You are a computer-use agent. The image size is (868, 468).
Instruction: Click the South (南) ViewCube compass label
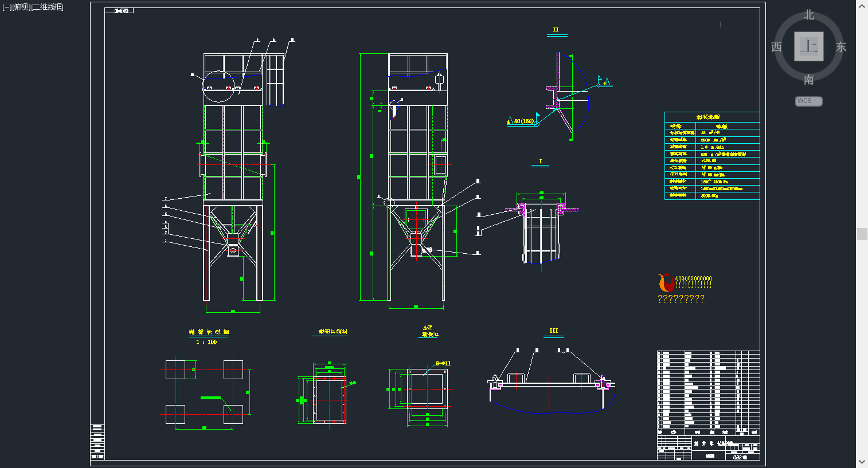(x=808, y=80)
